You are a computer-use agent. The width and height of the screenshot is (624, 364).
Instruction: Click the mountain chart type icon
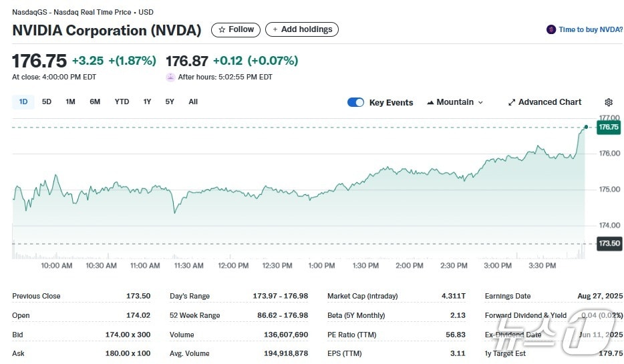[x=430, y=102]
